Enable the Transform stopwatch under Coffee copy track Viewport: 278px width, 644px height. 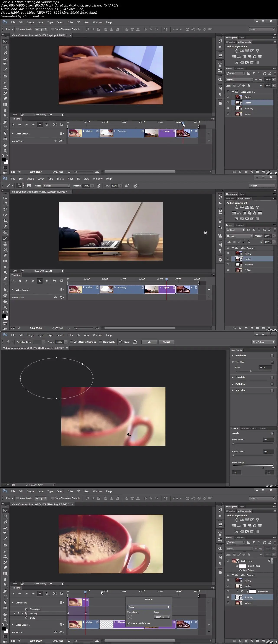(x=26, y=609)
